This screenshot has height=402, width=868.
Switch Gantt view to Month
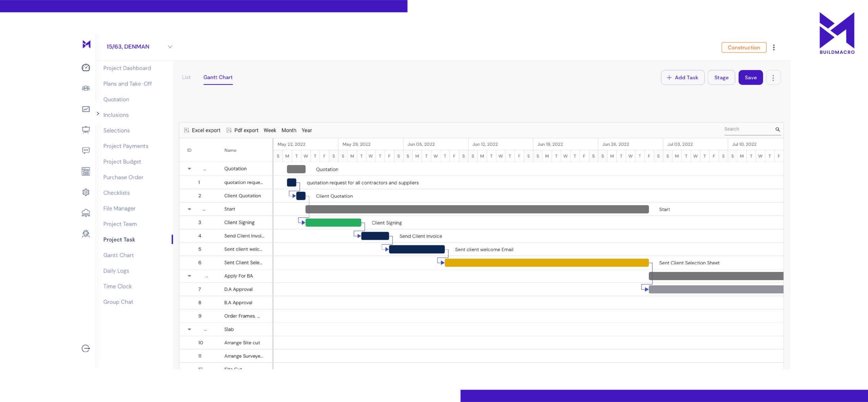(x=289, y=130)
